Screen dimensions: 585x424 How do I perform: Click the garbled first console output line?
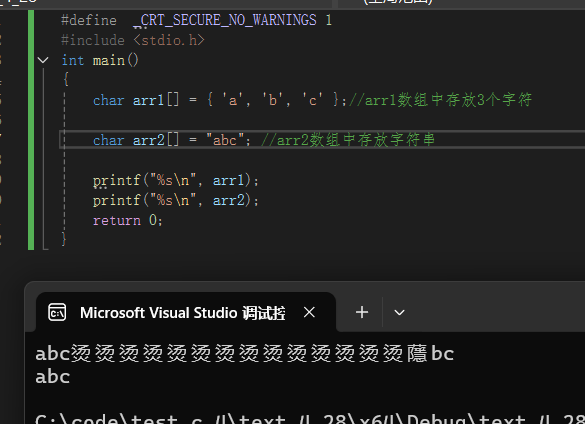pyautogui.click(x=244, y=353)
